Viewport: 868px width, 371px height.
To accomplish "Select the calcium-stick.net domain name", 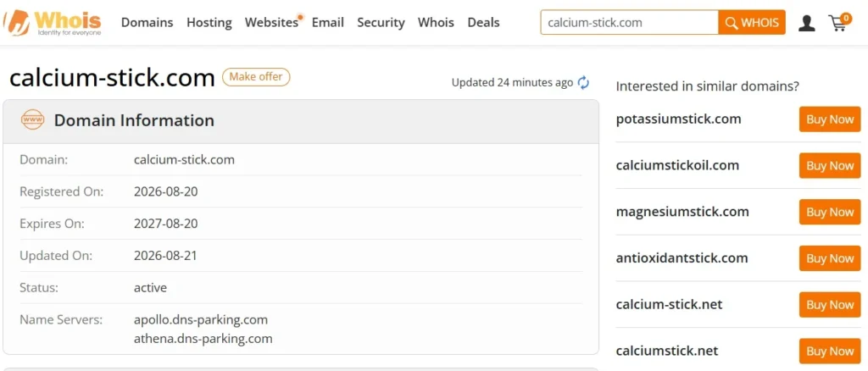I will pyautogui.click(x=670, y=305).
